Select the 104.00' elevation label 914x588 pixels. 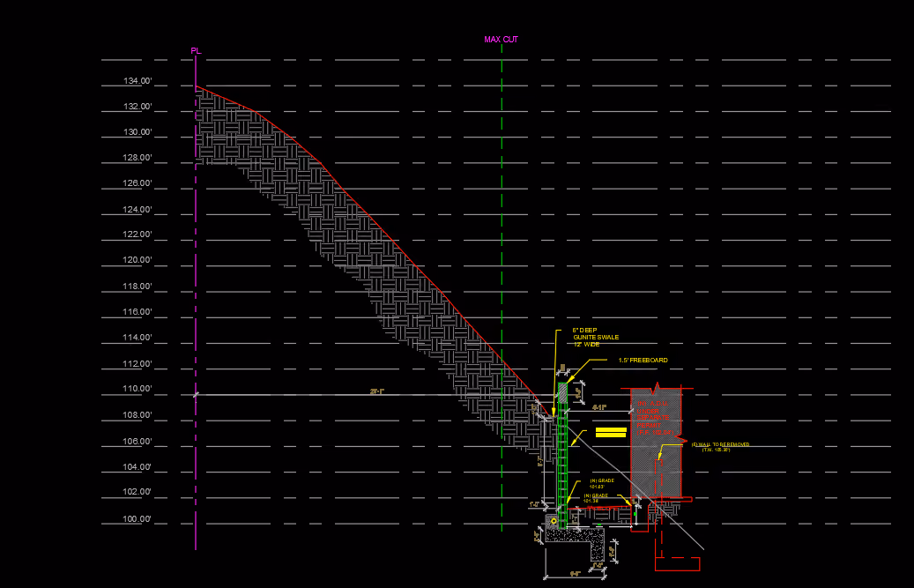click(x=137, y=467)
